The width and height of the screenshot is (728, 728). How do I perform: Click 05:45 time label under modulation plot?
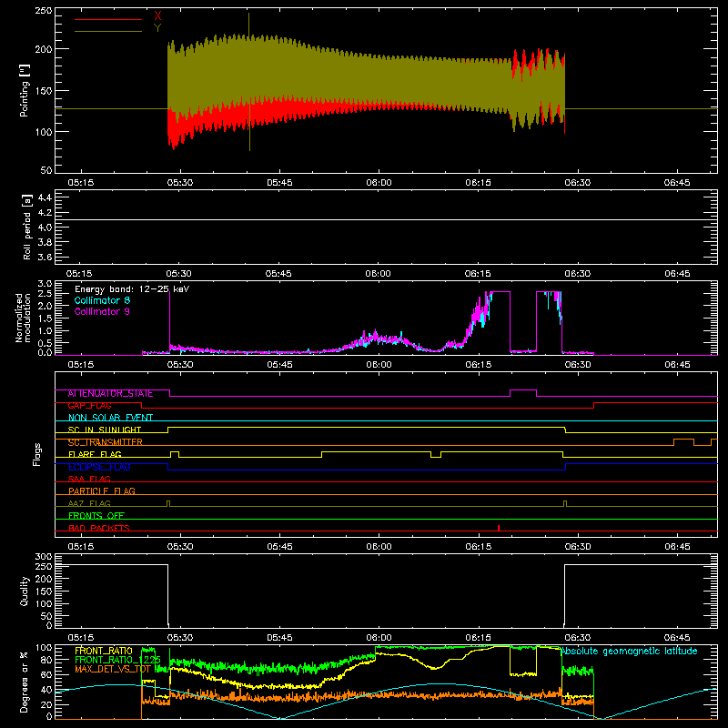click(280, 365)
